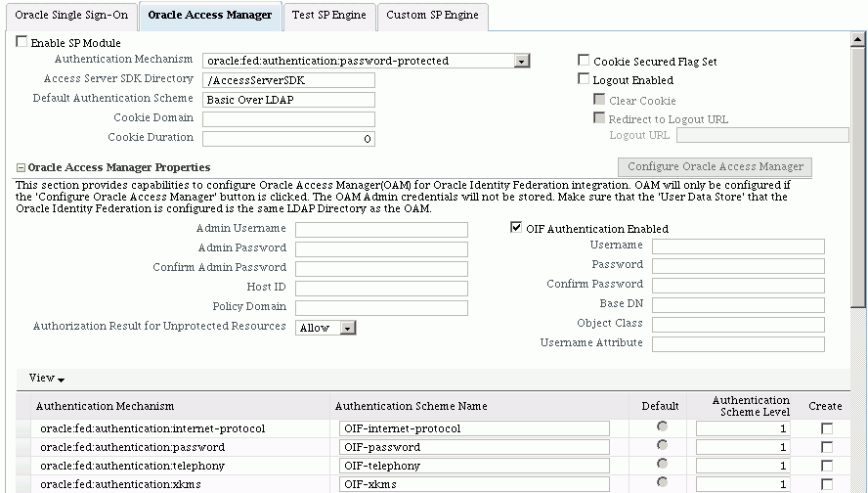Click the Cookie Domain field
Screen dimensions: 868x493
[288, 119]
